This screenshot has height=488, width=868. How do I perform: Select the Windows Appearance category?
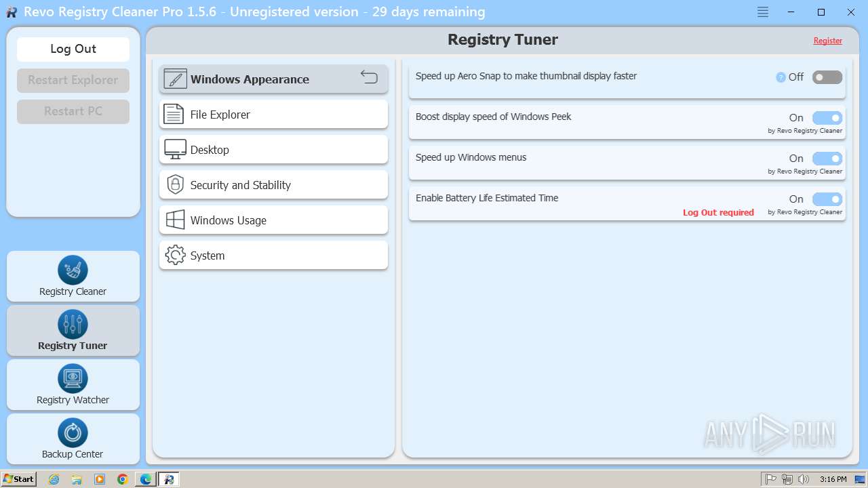(274, 79)
